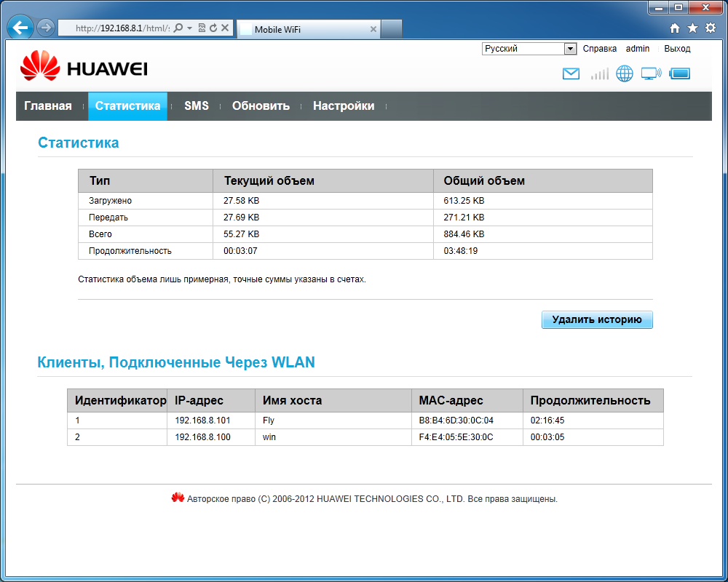
Task: Click the Передать row label
Action: click(x=108, y=218)
